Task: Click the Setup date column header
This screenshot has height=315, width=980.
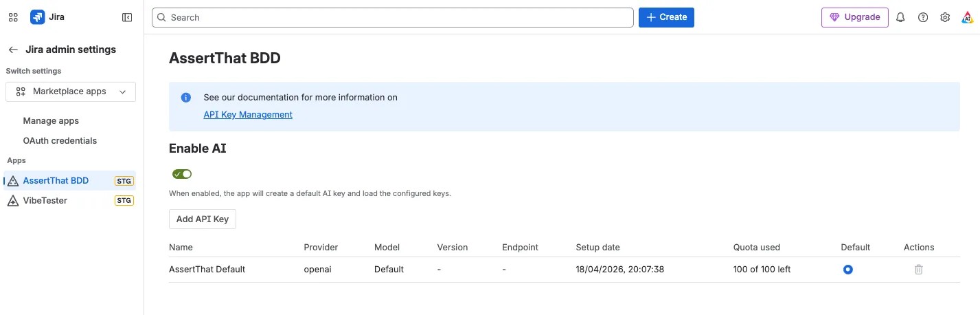Action: 598,248
